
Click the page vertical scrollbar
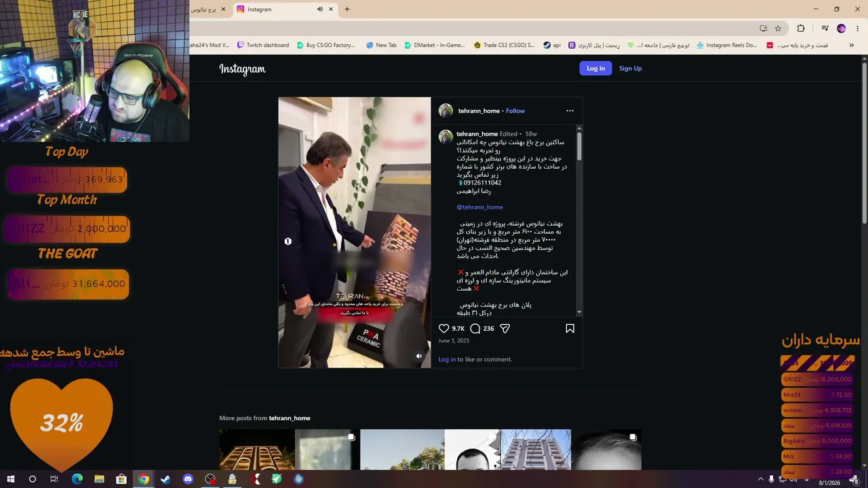click(865, 142)
